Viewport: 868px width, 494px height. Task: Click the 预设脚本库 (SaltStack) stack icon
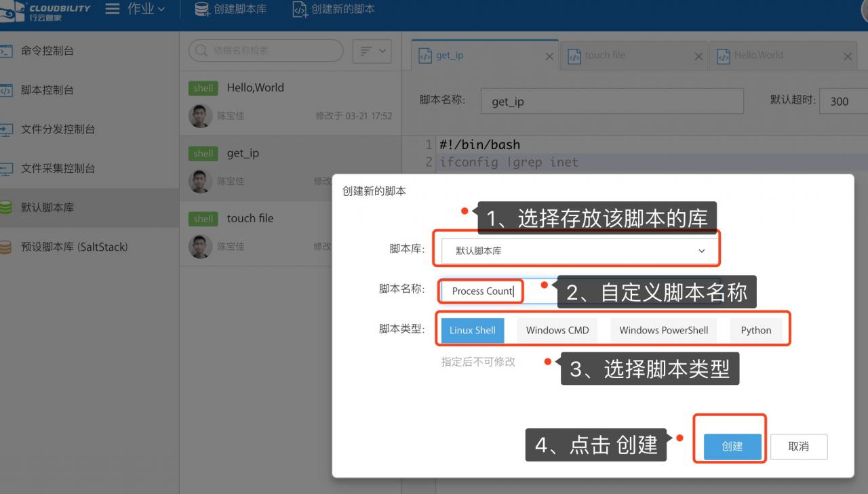pos(6,247)
